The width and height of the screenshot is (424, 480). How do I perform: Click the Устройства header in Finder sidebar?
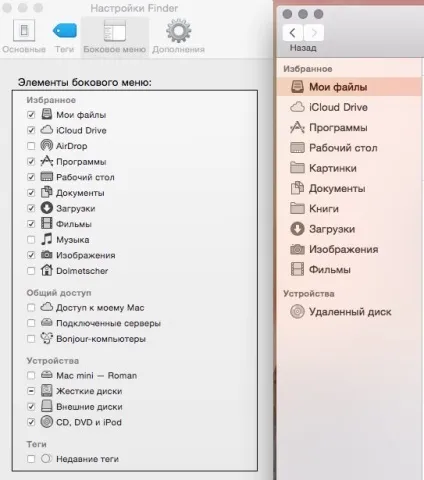tap(309, 294)
